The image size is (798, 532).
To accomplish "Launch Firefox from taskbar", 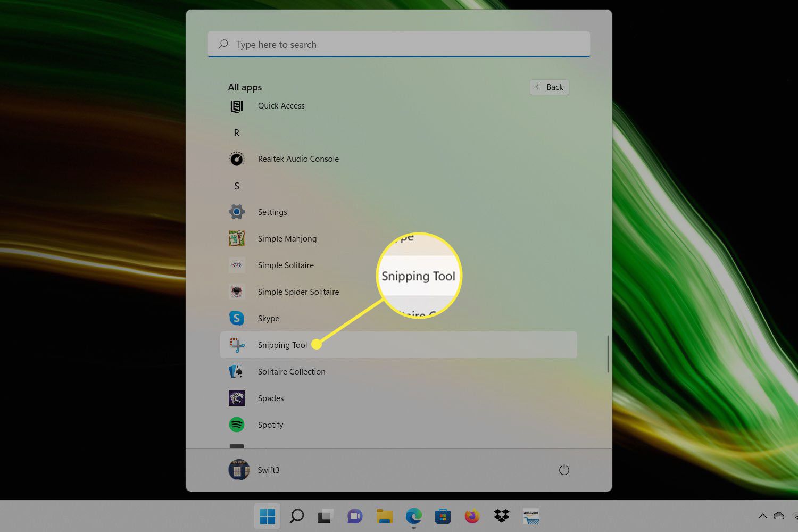I will [472, 516].
